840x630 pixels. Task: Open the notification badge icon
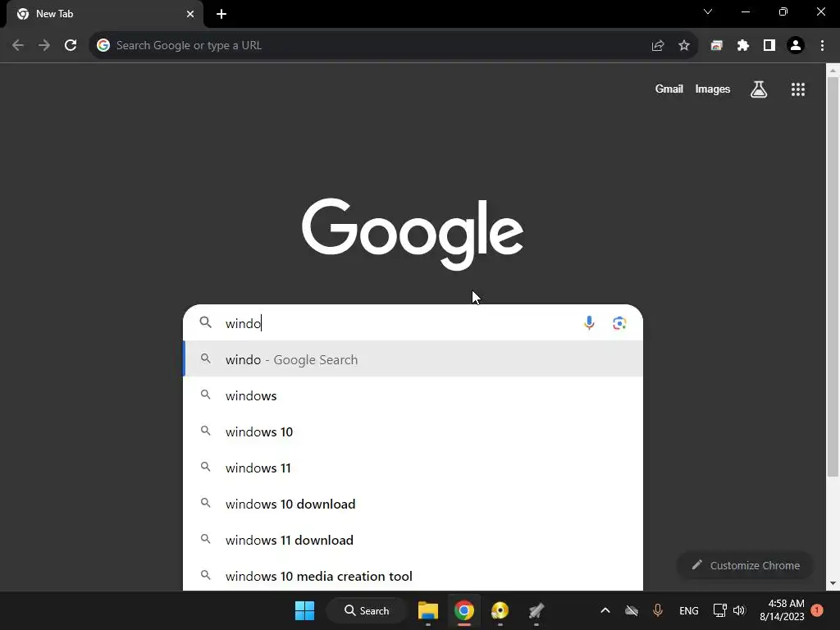pos(817,610)
